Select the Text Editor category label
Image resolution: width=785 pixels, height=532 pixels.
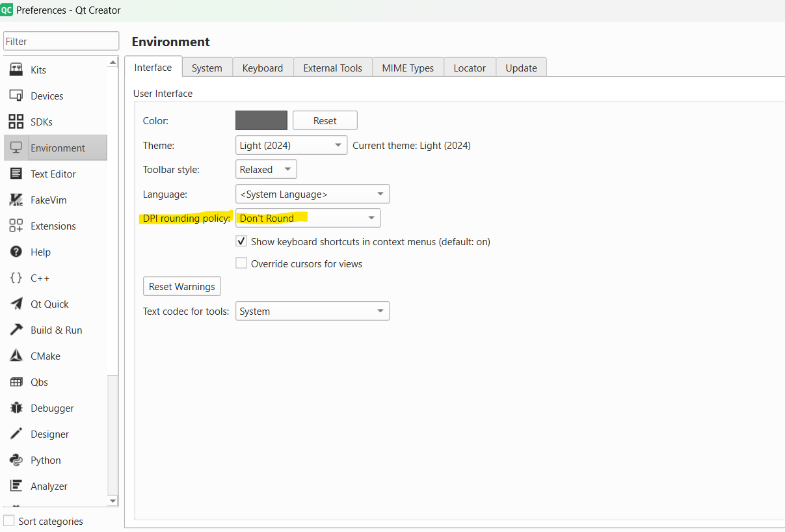click(x=53, y=174)
